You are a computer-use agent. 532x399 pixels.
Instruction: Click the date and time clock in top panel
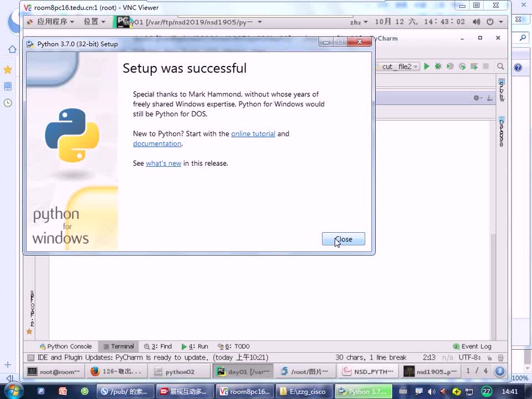tap(420, 22)
